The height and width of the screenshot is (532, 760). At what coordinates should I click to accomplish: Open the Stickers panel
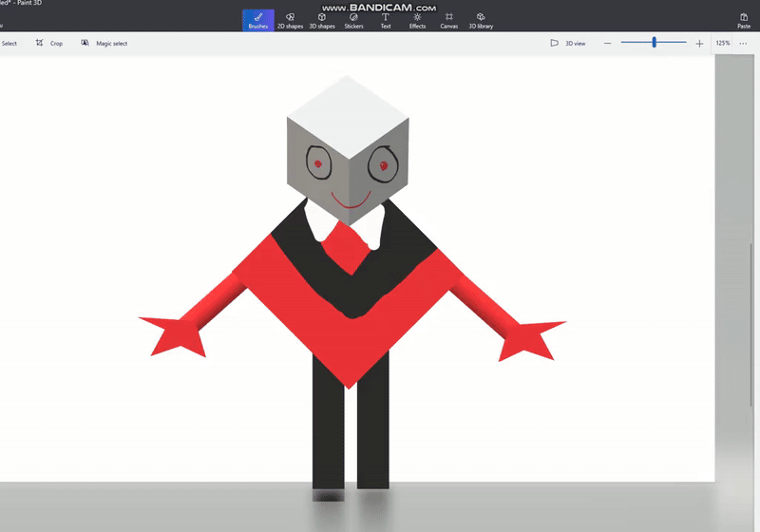pyautogui.click(x=353, y=20)
